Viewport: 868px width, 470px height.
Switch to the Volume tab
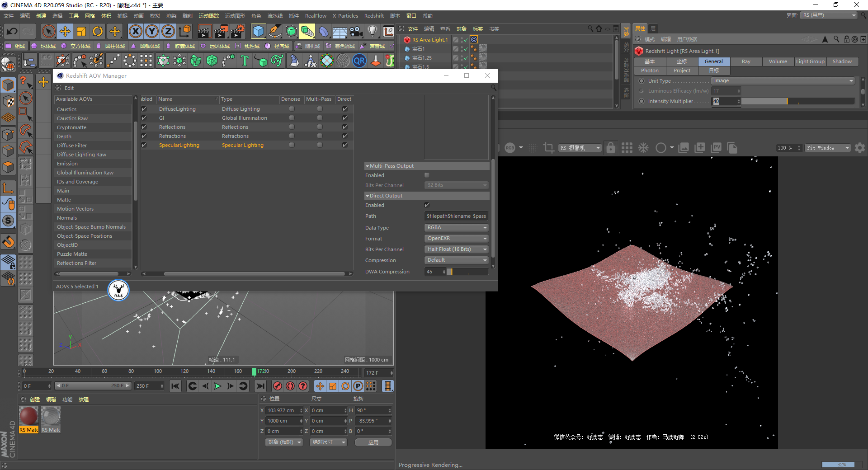pos(778,61)
